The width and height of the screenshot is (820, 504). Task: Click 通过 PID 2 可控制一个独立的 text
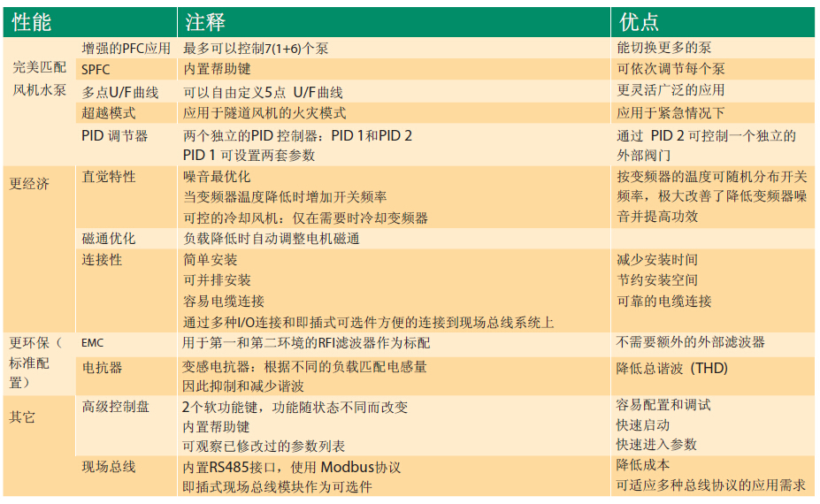pos(707,136)
